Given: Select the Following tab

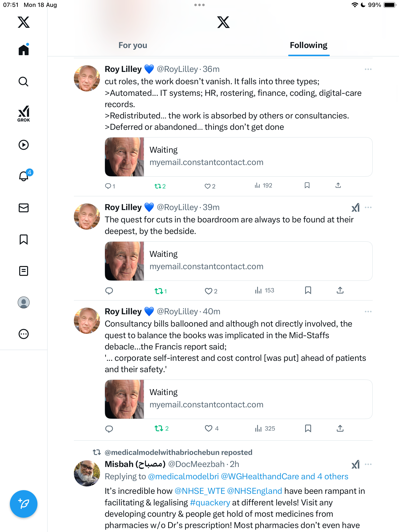Looking at the screenshot, I should click(309, 45).
